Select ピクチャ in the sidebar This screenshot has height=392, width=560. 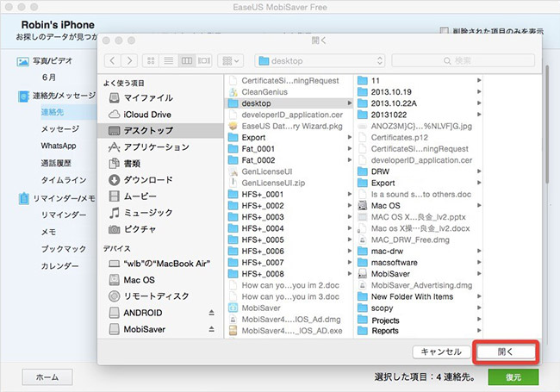160,229
